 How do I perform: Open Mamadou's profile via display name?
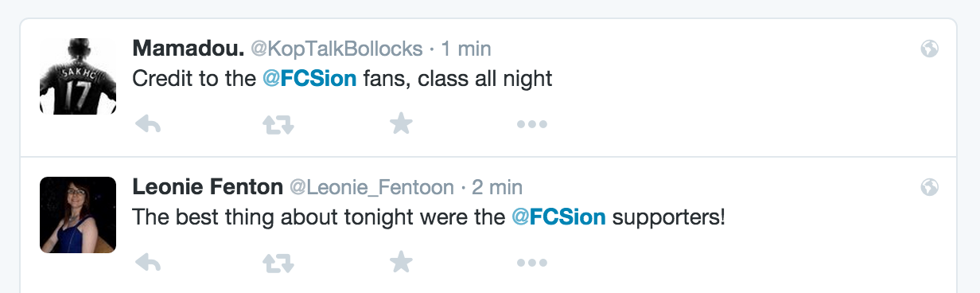pyautogui.click(x=189, y=49)
